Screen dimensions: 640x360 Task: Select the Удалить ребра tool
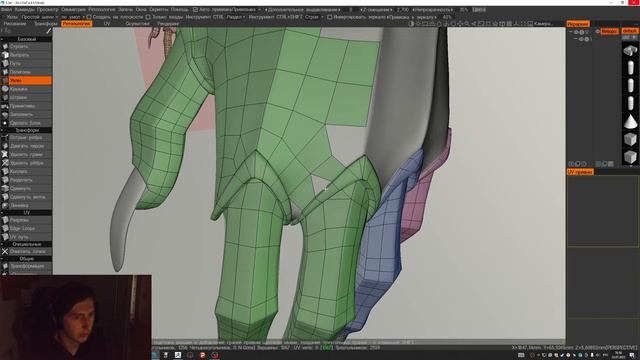(x=26, y=163)
